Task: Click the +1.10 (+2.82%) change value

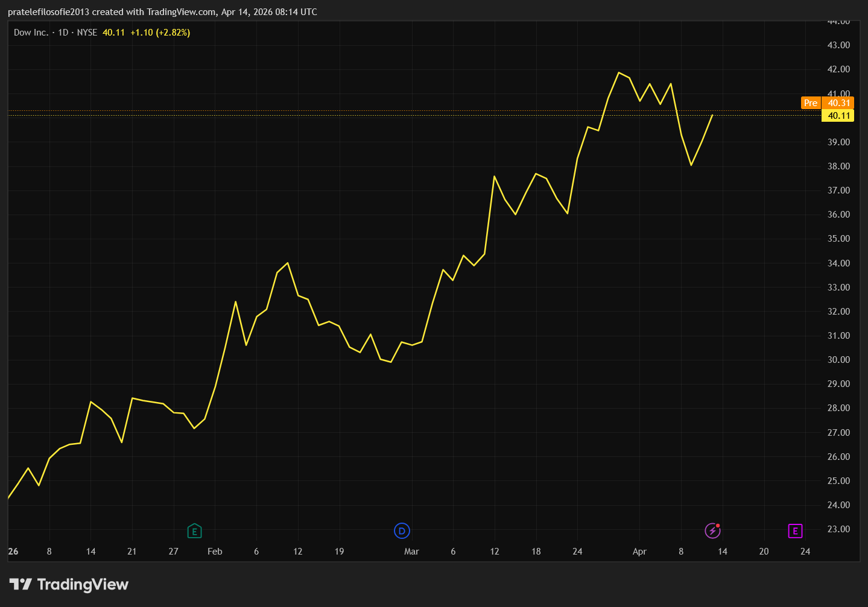Action: tap(160, 33)
